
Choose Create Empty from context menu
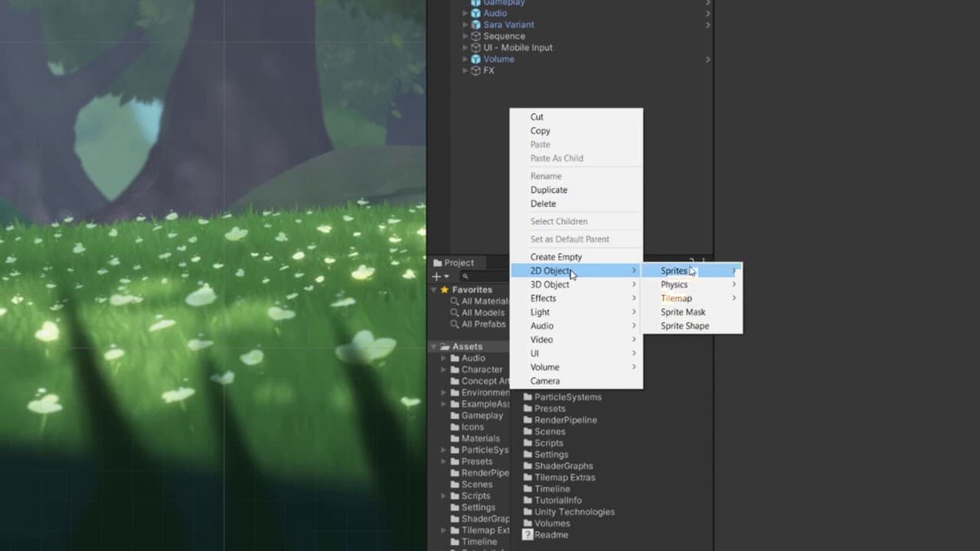577,257
